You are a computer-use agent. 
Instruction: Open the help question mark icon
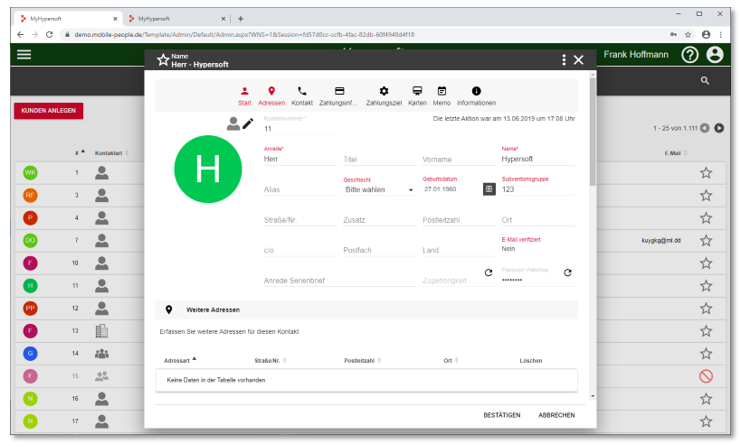pos(689,56)
